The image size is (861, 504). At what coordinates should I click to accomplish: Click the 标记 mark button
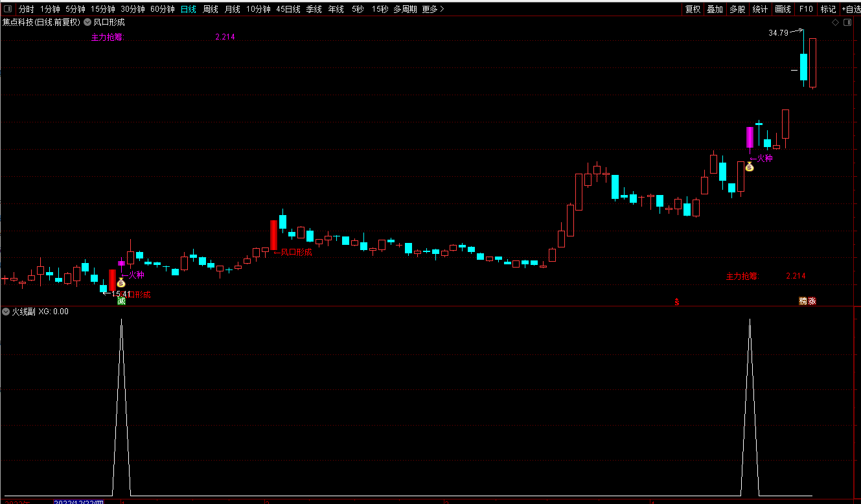point(828,9)
